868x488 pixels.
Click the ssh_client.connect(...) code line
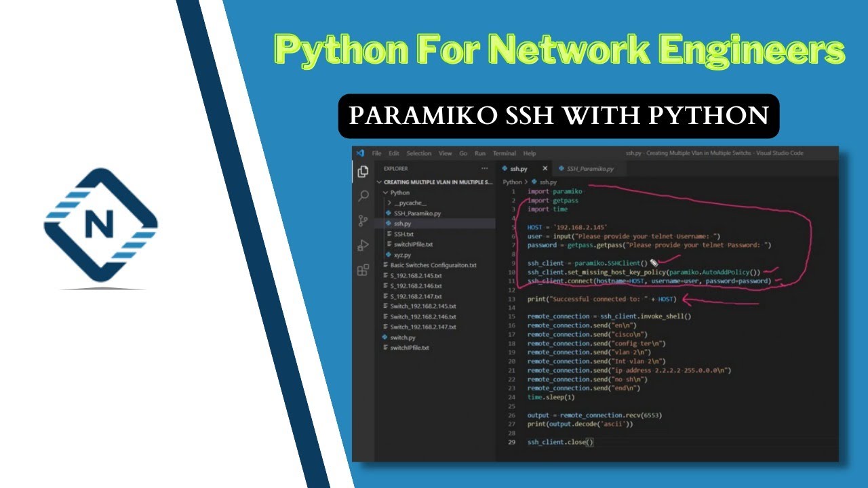pos(649,281)
